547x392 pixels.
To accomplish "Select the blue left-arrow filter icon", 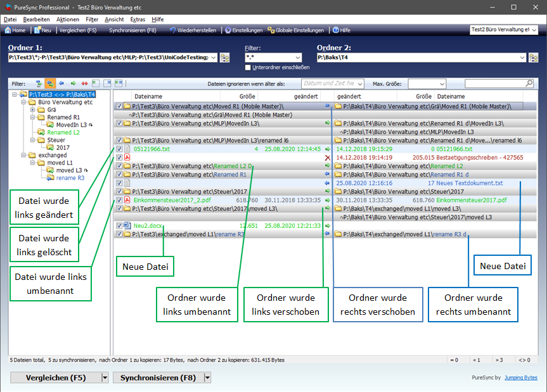I will tap(61, 84).
